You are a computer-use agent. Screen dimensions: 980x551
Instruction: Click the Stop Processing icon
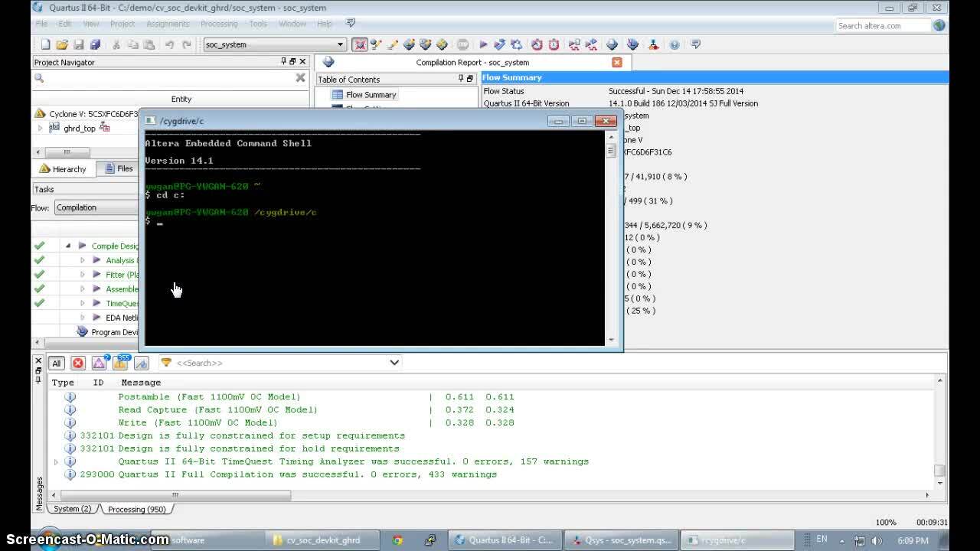pyautogui.click(x=462, y=44)
